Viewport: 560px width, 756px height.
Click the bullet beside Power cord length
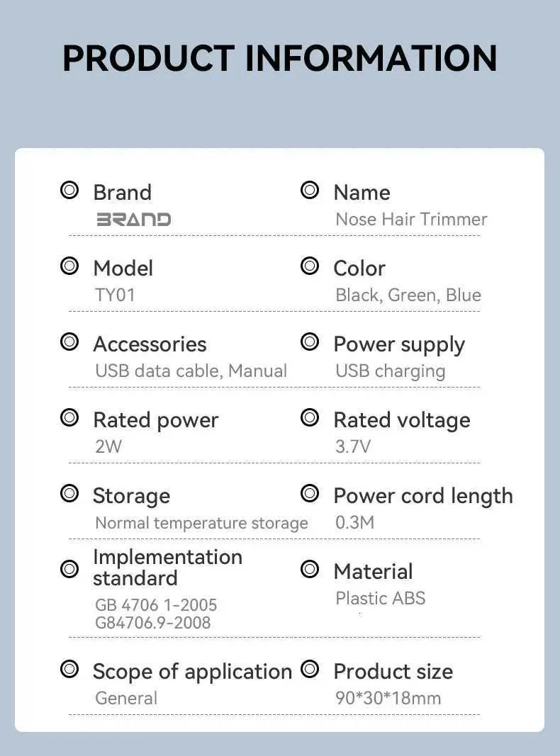point(310,493)
